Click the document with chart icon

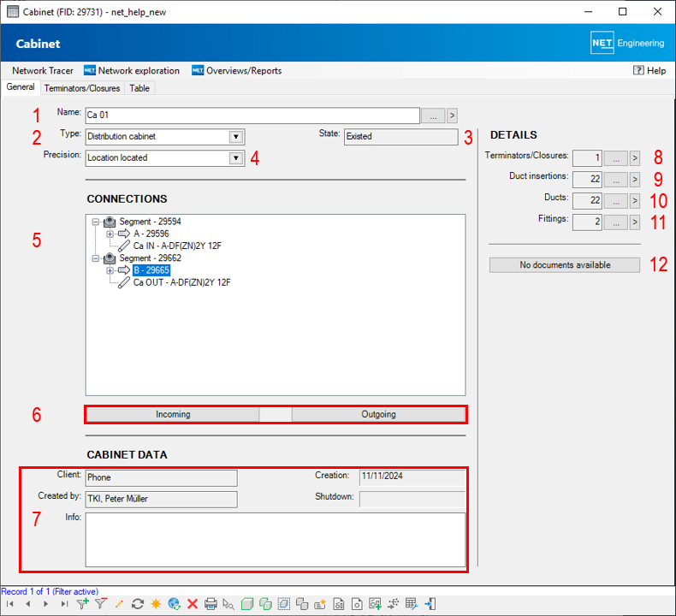(339, 604)
